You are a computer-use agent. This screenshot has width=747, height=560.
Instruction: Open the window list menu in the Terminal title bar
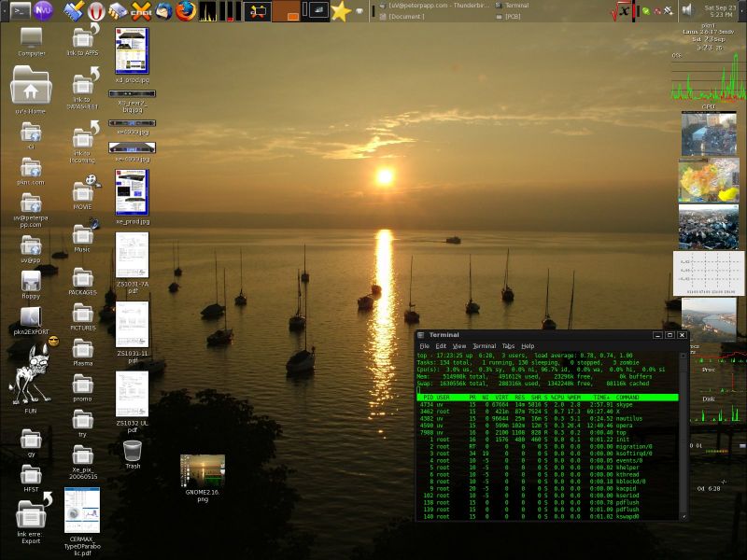coord(421,334)
